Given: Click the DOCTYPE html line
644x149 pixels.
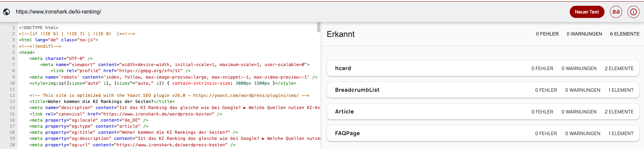Looking at the screenshot, I should pyautogui.click(x=39, y=28).
